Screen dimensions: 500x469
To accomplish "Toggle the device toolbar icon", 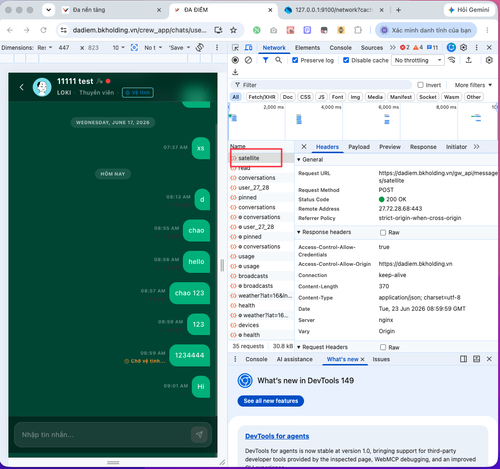I will click(249, 48).
